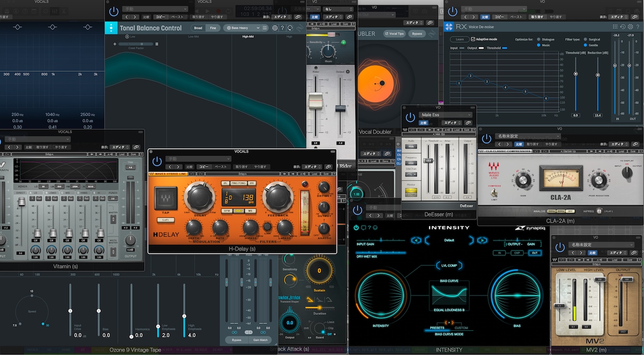The image size is (644, 355).
Task: Toggle H-Delay LoFi button
Action: (165, 220)
